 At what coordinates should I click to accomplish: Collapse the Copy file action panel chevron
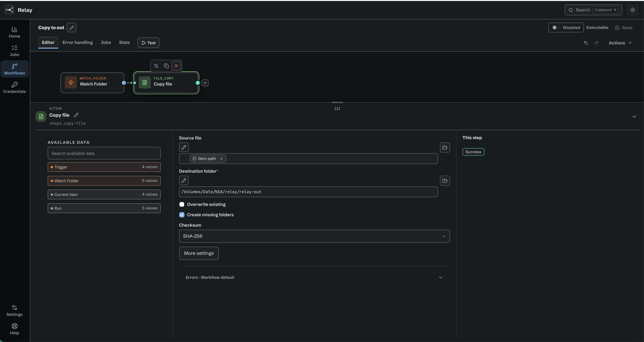pyautogui.click(x=634, y=117)
